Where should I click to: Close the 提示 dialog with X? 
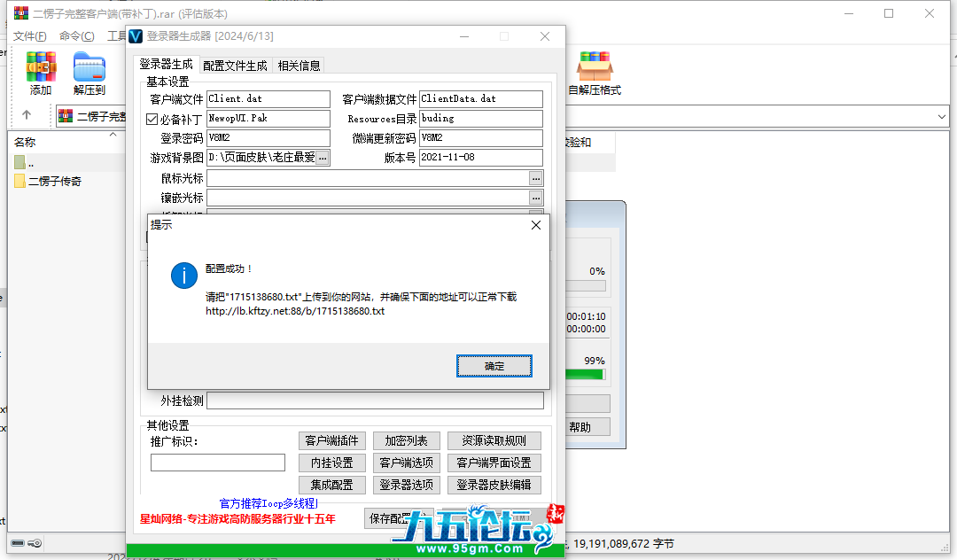click(x=535, y=226)
